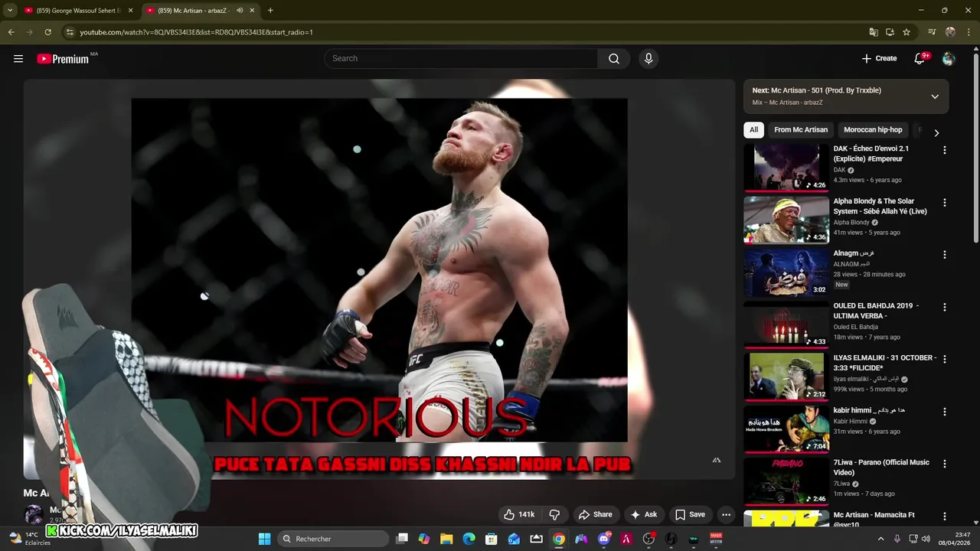The image size is (980, 551).
Task: Open Chrome tab search dropdown
Action: tap(10, 11)
